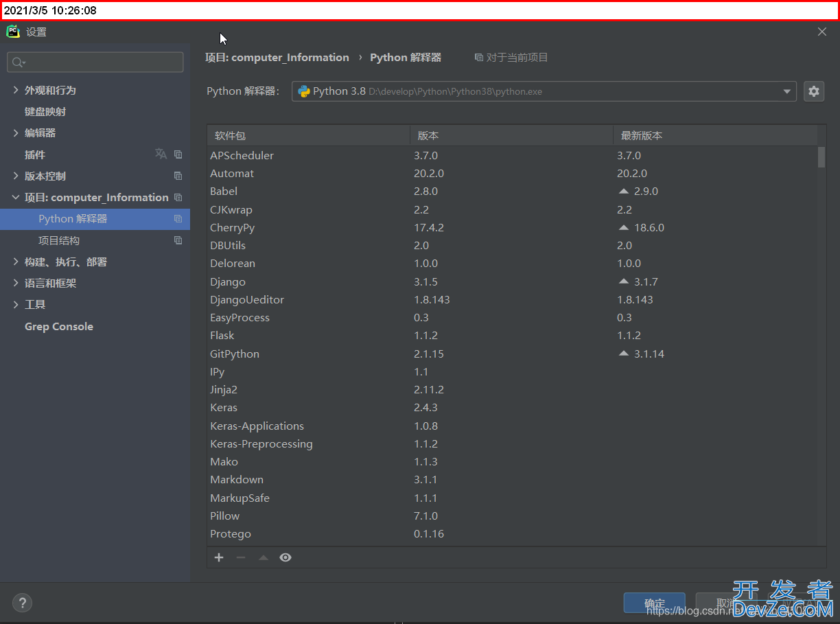Expand the 版本控制 tree node
Image resolution: width=840 pixels, height=624 pixels.
16,176
